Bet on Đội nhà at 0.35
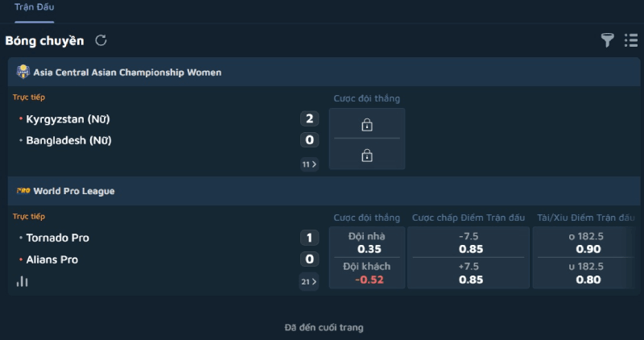 367,243
